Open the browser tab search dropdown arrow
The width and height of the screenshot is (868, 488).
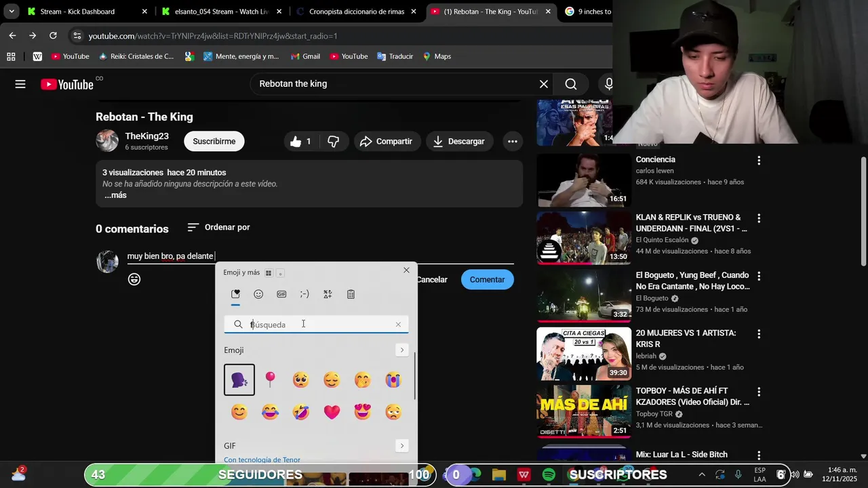tap(12, 12)
